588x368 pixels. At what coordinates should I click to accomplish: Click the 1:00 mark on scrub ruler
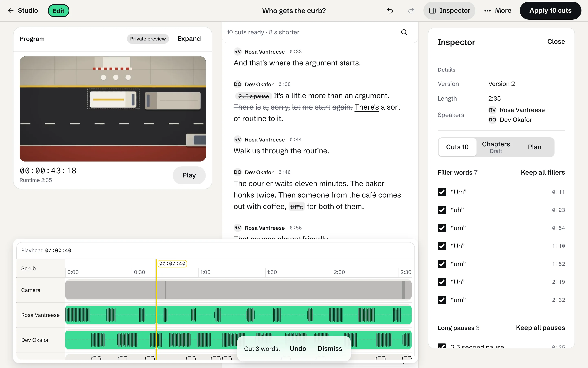coord(205,272)
